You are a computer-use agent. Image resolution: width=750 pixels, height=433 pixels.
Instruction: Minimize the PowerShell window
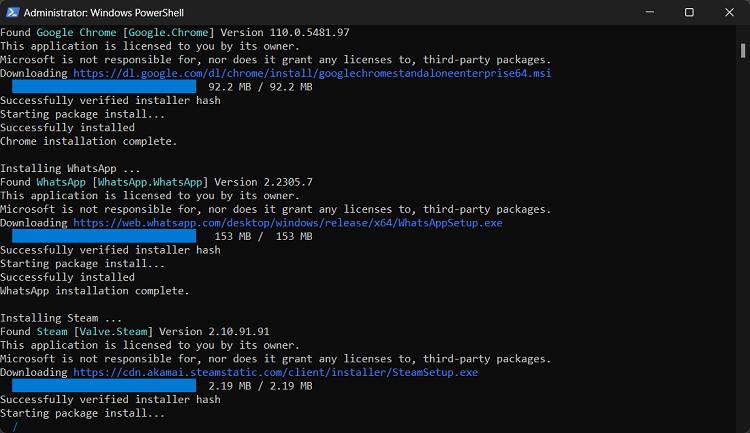click(x=650, y=12)
